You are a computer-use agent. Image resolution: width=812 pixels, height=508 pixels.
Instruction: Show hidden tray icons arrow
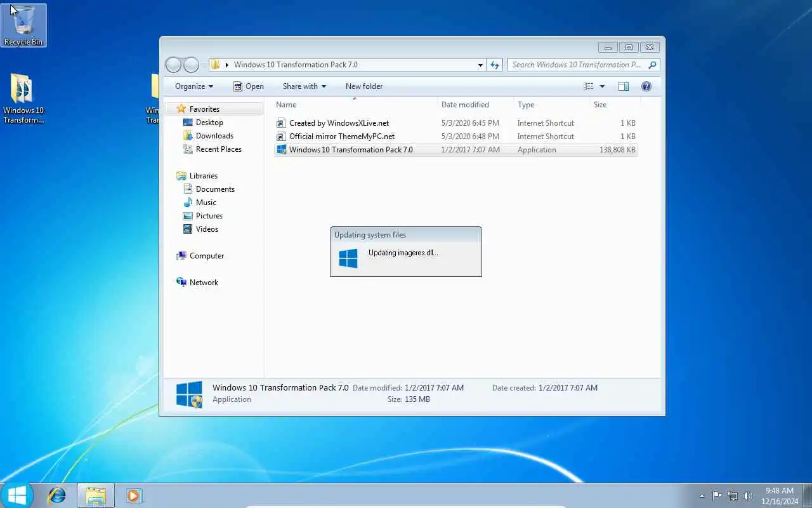pyautogui.click(x=702, y=496)
